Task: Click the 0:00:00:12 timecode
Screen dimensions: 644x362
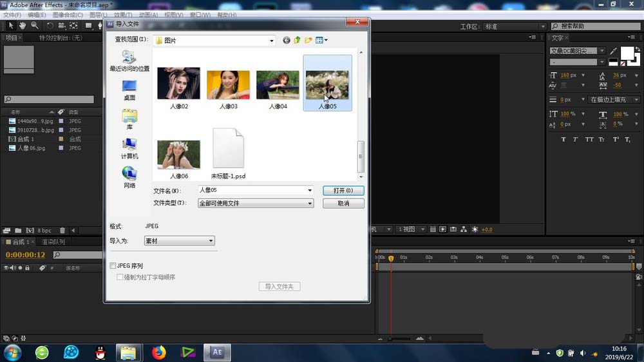Action: pyautogui.click(x=26, y=255)
